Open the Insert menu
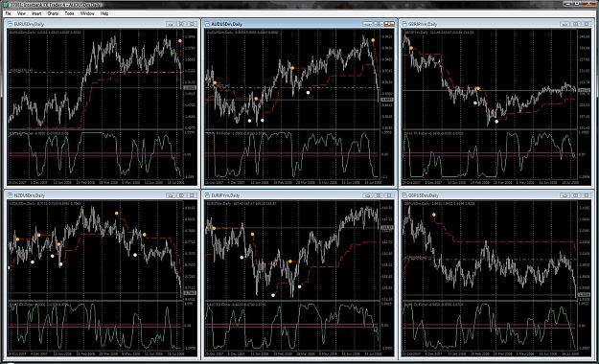599x364 pixels. pyautogui.click(x=36, y=13)
